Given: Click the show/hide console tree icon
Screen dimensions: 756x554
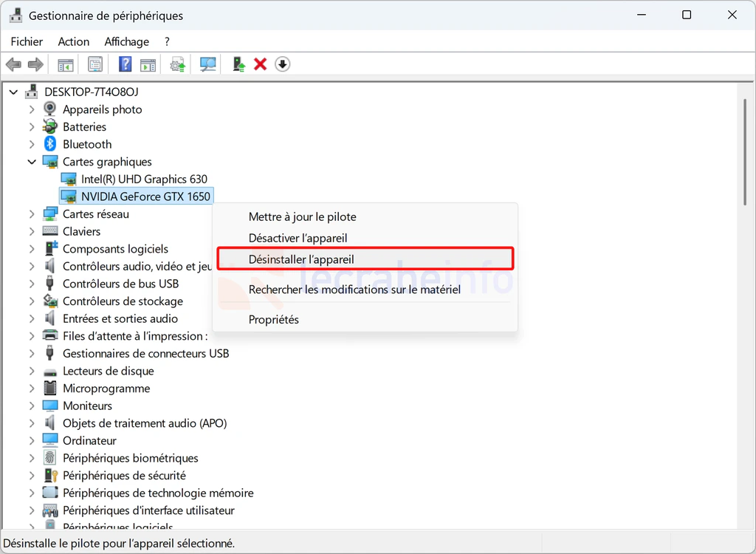Looking at the screenshot, I should (x=66, y=64).
